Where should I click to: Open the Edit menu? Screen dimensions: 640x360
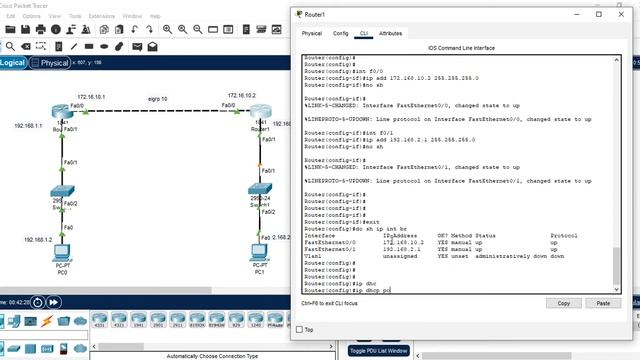point(11,16)
